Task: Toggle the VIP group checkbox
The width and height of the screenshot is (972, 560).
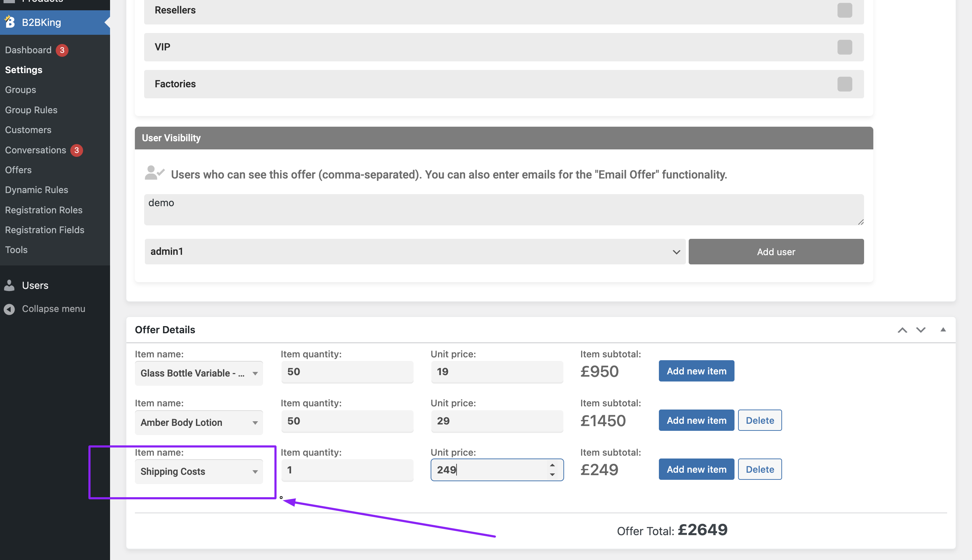Action: (x=845, y=47)
